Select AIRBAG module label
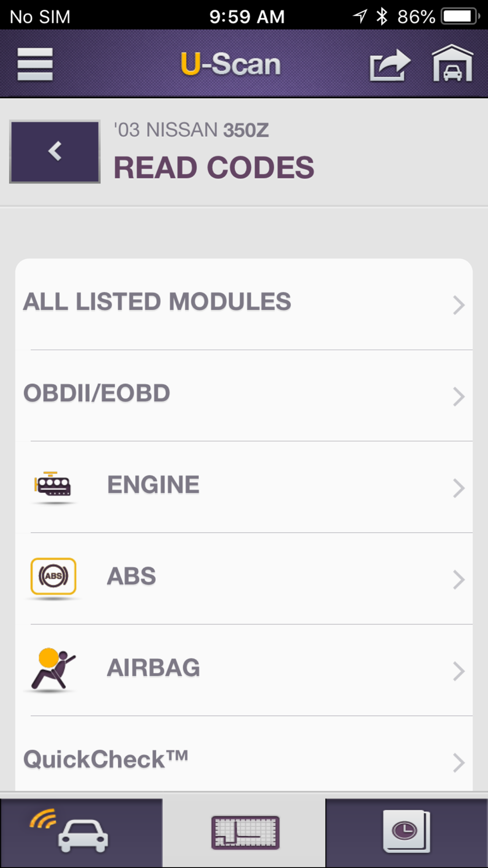488x868 pixels. [x=153, y=668]
